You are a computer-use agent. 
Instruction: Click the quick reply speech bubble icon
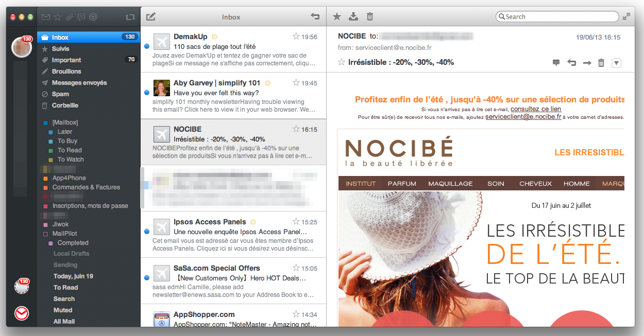click(x=556, y=63)
